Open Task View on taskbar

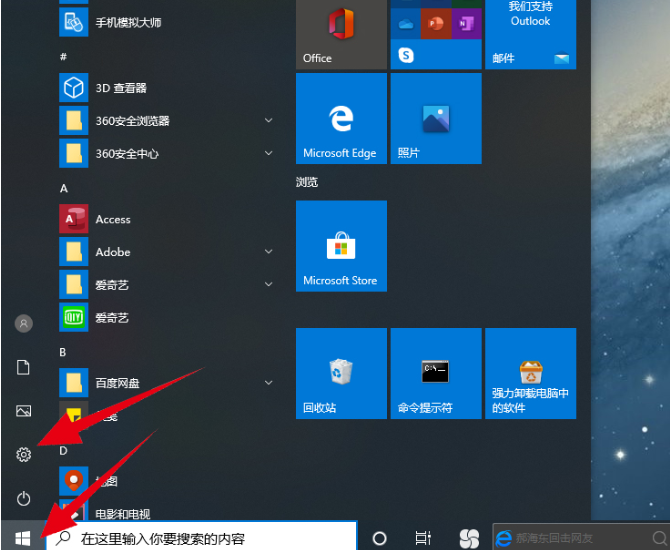tap(423, 538)
